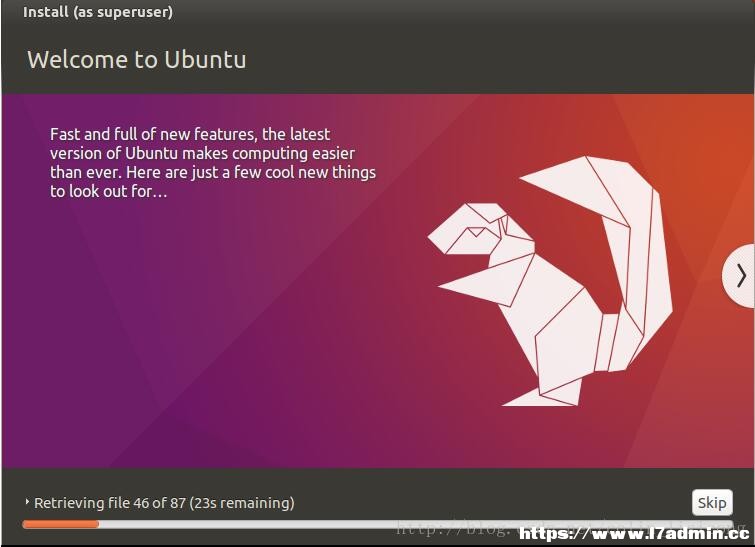The image size is (755, 547).
Task: Click the origami squirrel slideshow image
Action: 550,281
